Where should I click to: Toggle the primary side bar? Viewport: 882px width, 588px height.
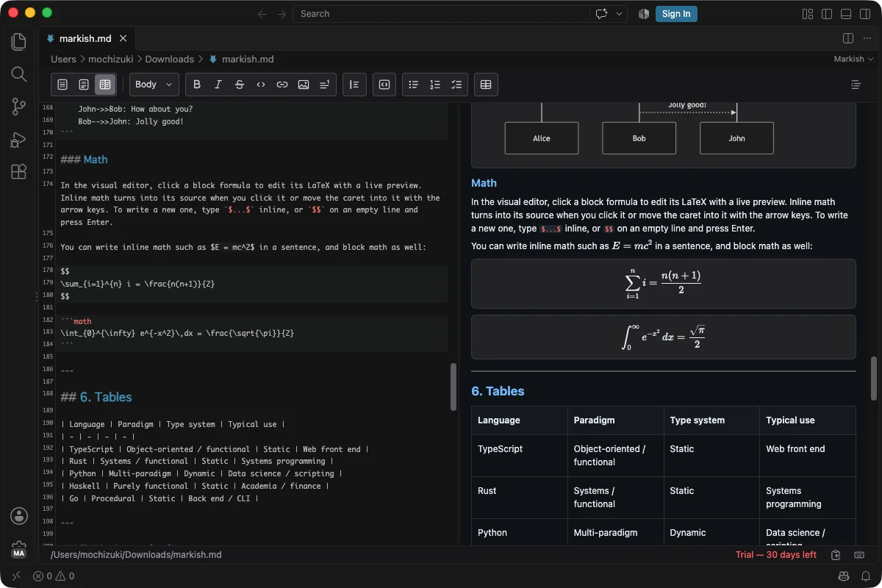827,13
